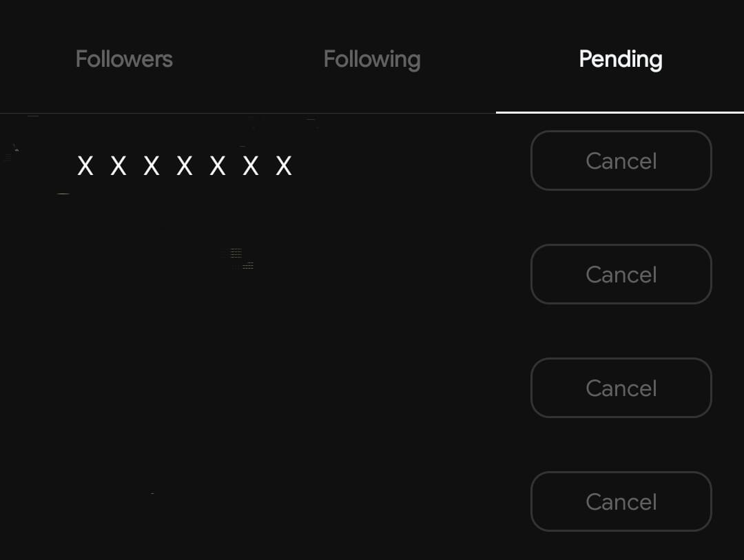Open the XXXXXXX user profile

pos(185,166)
